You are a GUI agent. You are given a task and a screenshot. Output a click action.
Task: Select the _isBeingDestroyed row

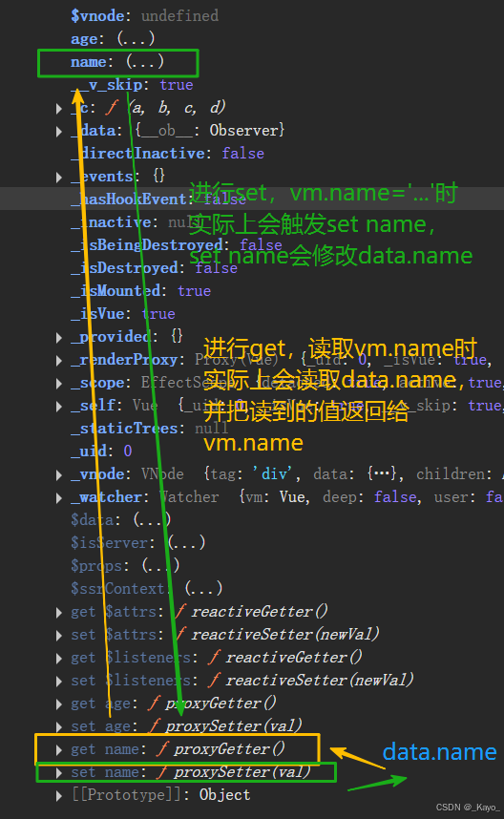coord(177,245)
